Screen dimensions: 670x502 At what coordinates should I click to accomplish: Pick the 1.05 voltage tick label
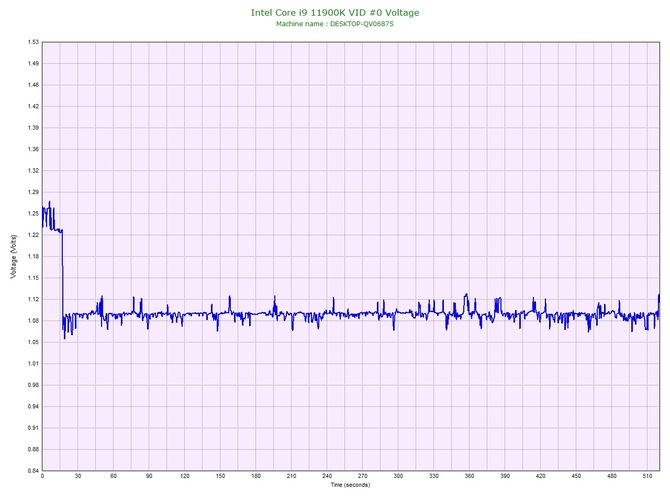(33, 342)
